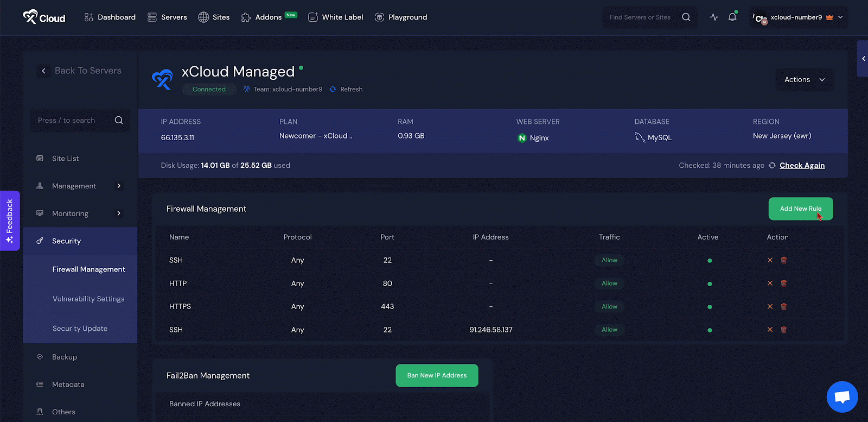Delete the SSH port 22 any-IP rule
Image resolution: width=868 pixels, height=422 pixels.
click(x=784, y=260)
